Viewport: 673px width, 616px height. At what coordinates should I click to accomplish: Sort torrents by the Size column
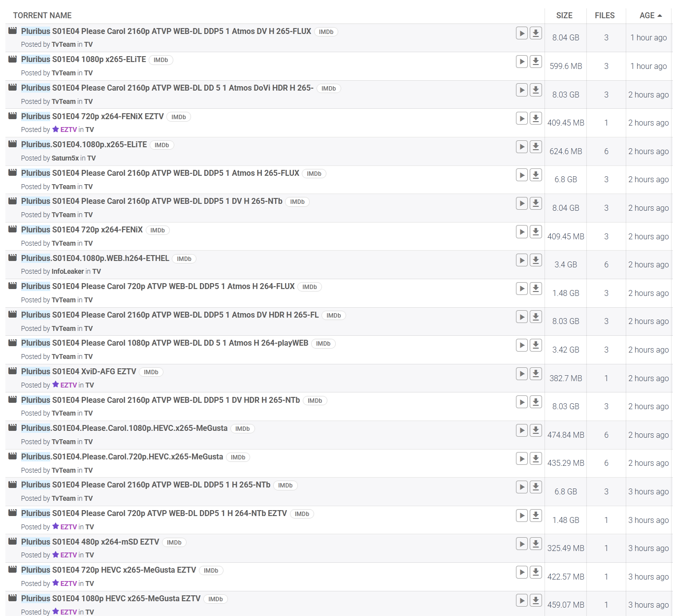(x=564, y=15)
